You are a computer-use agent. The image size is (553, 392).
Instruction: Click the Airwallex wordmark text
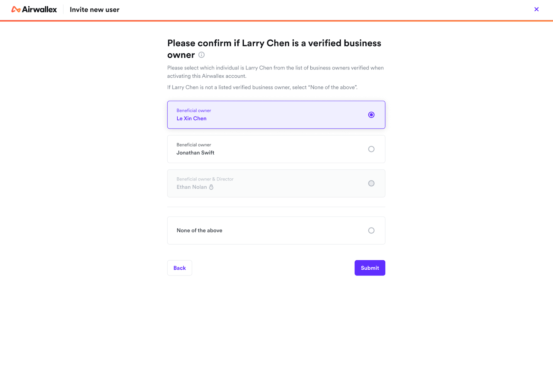pos(39,10)
